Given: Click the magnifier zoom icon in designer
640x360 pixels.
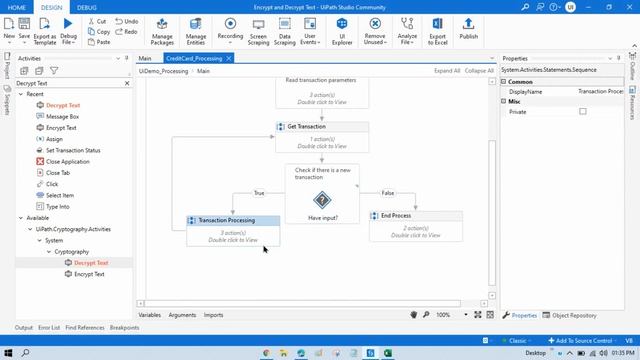Looking at the screenshot, I should [x=426, y=315].
